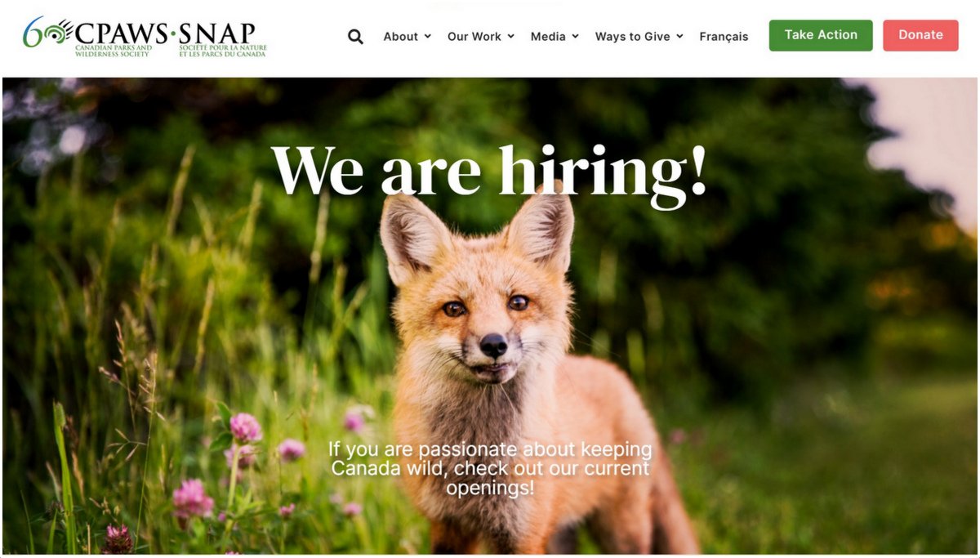
Task: Click the CPAWS logo wordmark
Action: pos(122,33)
